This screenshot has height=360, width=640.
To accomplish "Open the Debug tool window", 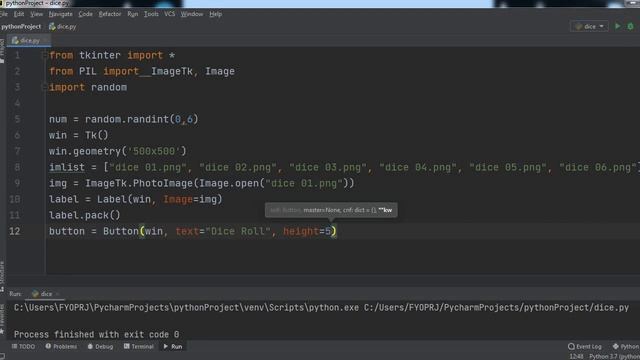I will pos(100,347).
